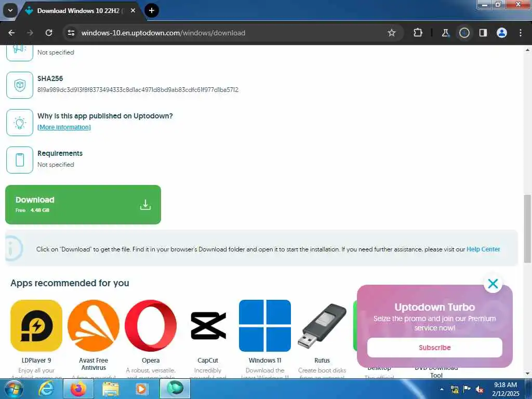Click the LDPlayer 9 app name
The height and width of the screenshot is (399, 532).
(36, 361)
